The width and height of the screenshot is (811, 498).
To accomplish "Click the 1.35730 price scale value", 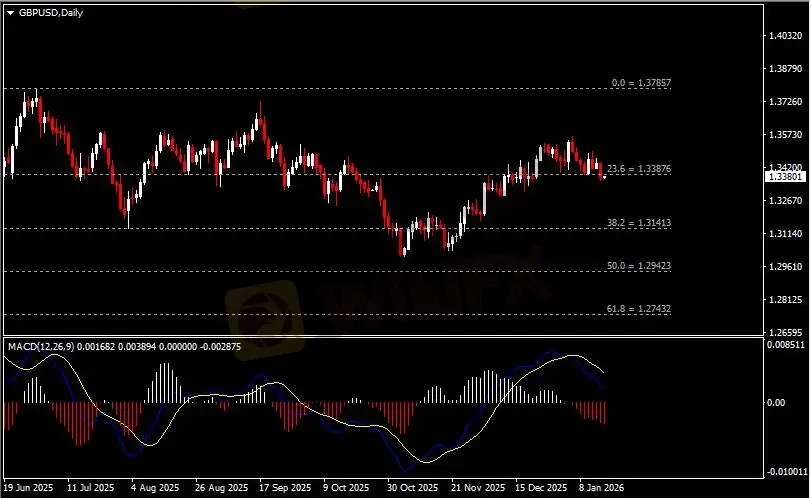I will pyautogui.click(x=785, y=135).
